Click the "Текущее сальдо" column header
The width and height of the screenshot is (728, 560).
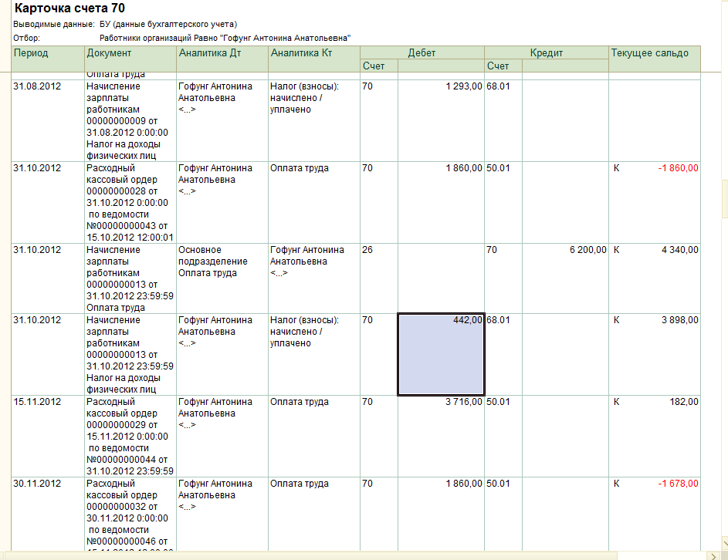tap(655, 59)
